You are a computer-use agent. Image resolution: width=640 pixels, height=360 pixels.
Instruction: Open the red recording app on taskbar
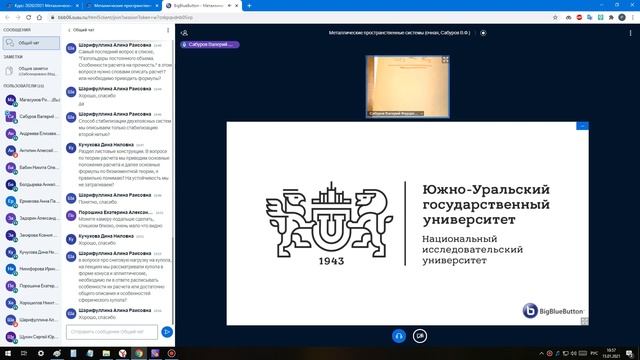tap(171, 353)
